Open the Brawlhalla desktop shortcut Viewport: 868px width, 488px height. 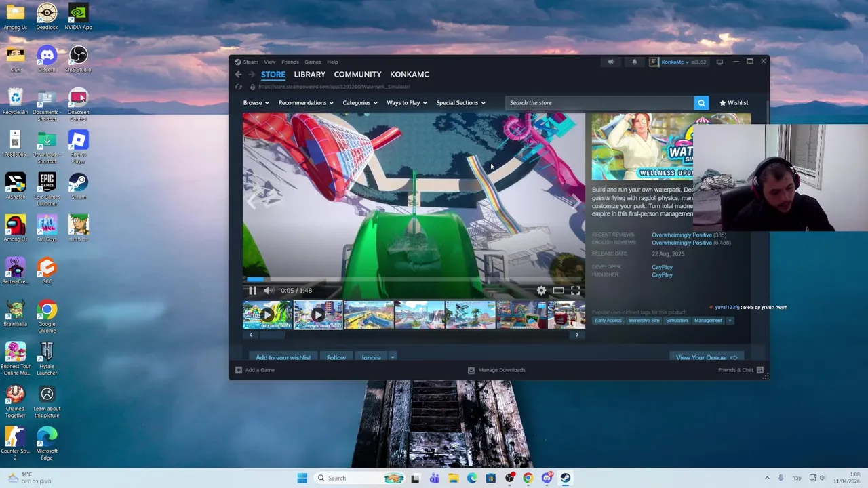click(15, 313)
